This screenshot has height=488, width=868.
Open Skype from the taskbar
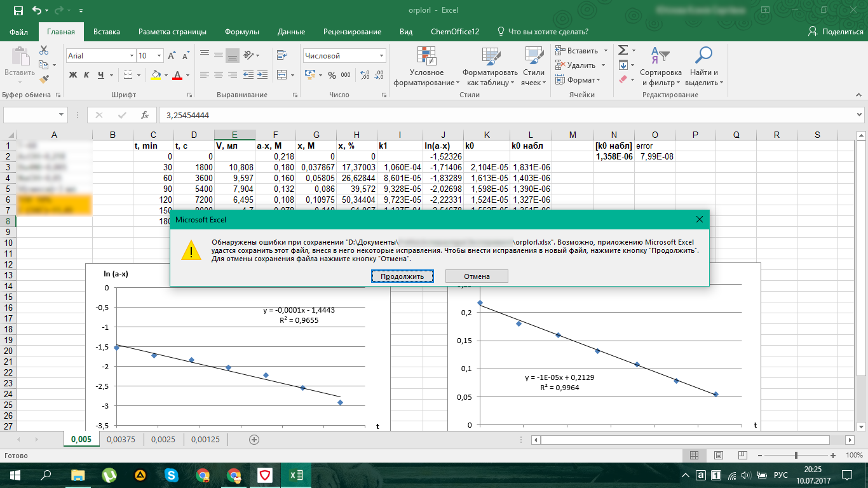pos(171,475)
